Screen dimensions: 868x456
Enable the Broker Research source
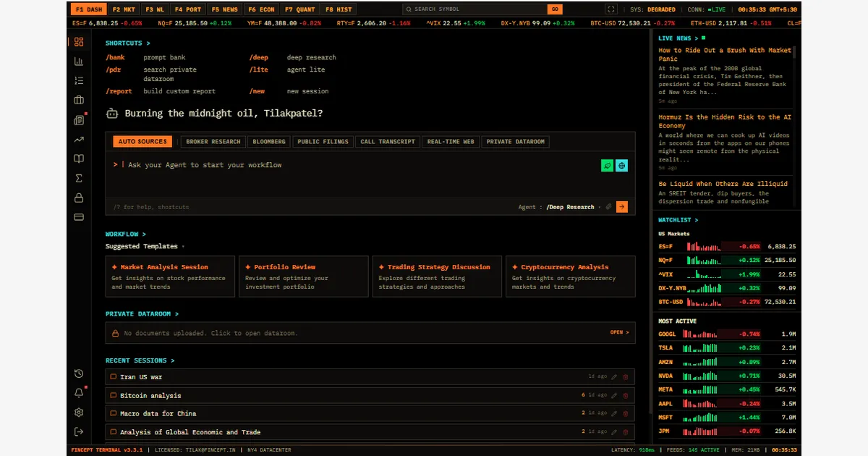tap(213, 142)
